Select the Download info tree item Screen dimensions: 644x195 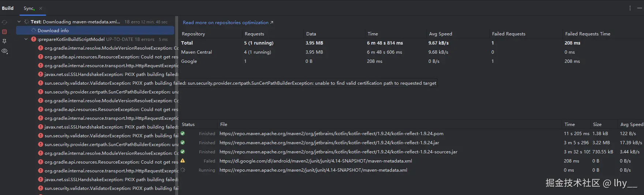click(x=53, y=31)
